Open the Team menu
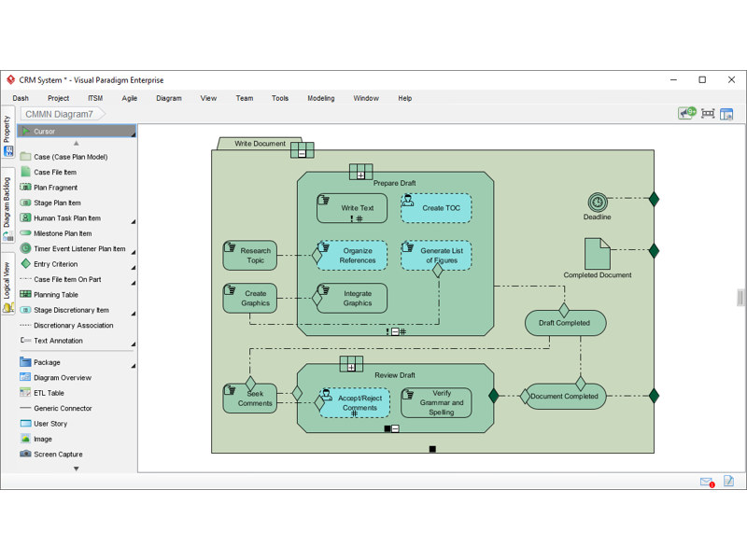This screenshot has width=747, height=560. pyautogui.click(x=245, y=98)
